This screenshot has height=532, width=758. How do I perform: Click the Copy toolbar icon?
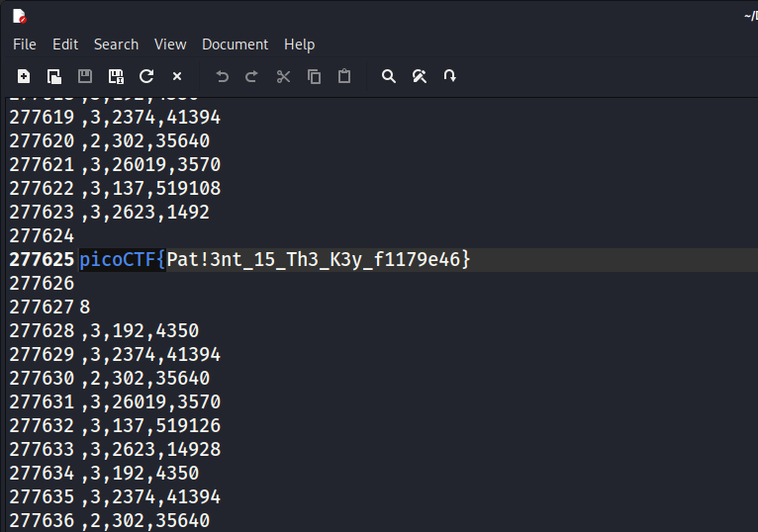(x=314, y=76)
